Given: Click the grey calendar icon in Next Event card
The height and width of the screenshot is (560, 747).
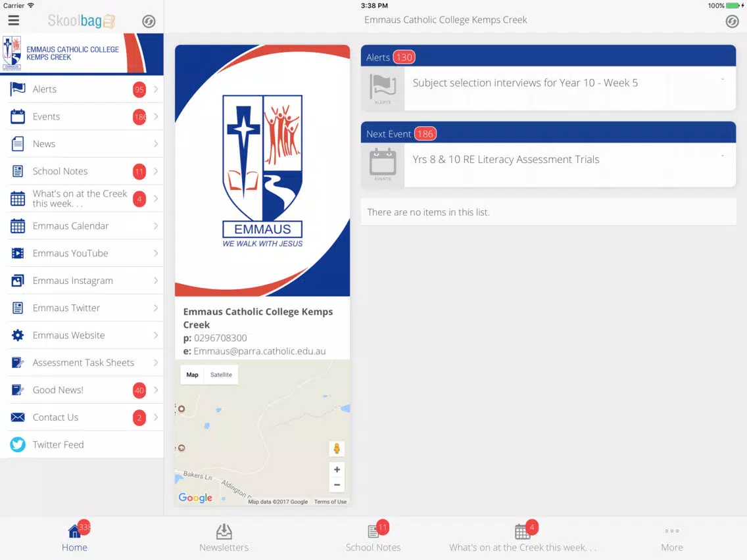Looking at the screenshot, I should (383, 165).
